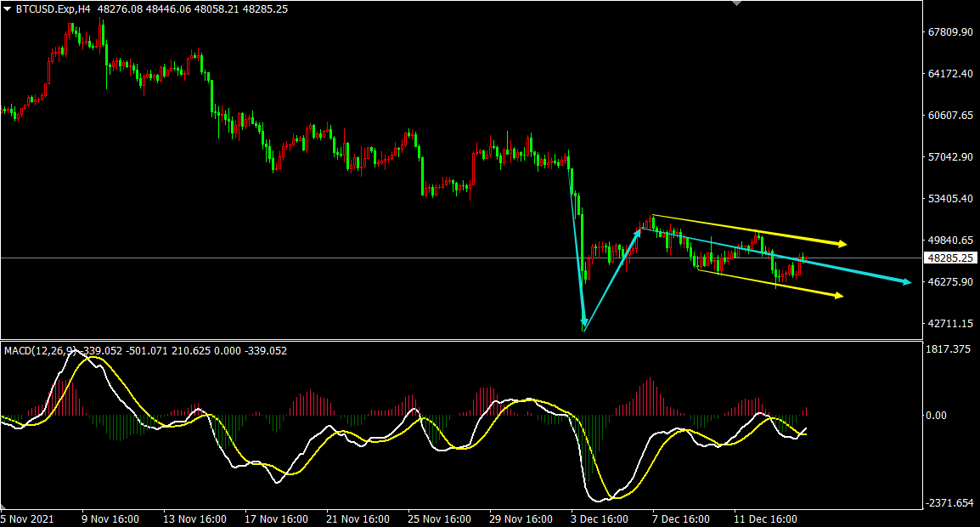The height and width of the screenshot is (527, 980).
Task: Click the 1817.375 MACD scale maximum
Action: 948,349
